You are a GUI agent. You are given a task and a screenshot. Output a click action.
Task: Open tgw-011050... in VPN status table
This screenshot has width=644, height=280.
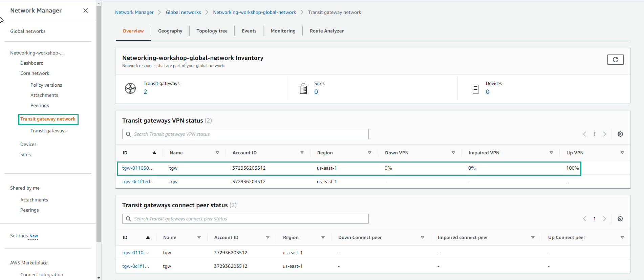pos(138,168)
